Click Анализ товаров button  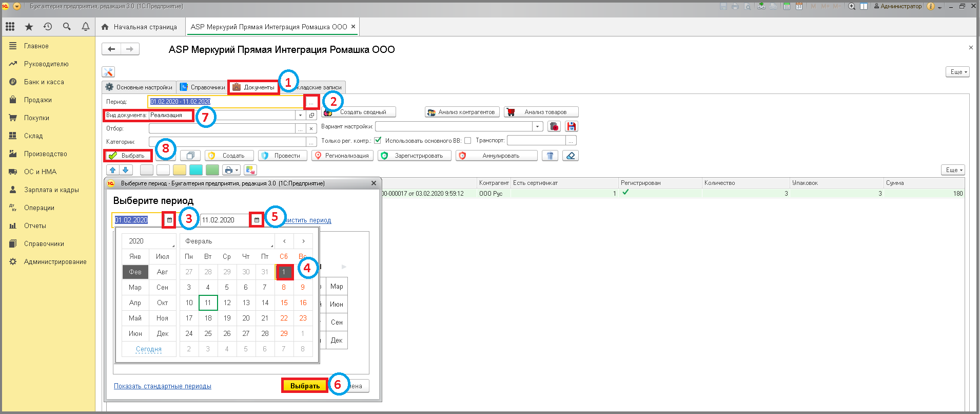pyautogui.click(x=541, y=112)
